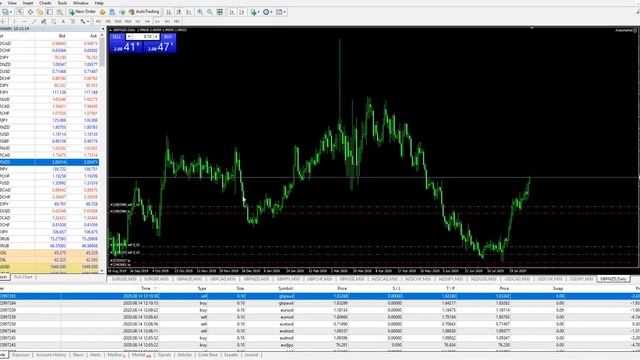This screenshot has height=360, width=640.
Task: Expand the New Chart dropdown arrow
Action: pyautogui.click(x=11, y=12)
